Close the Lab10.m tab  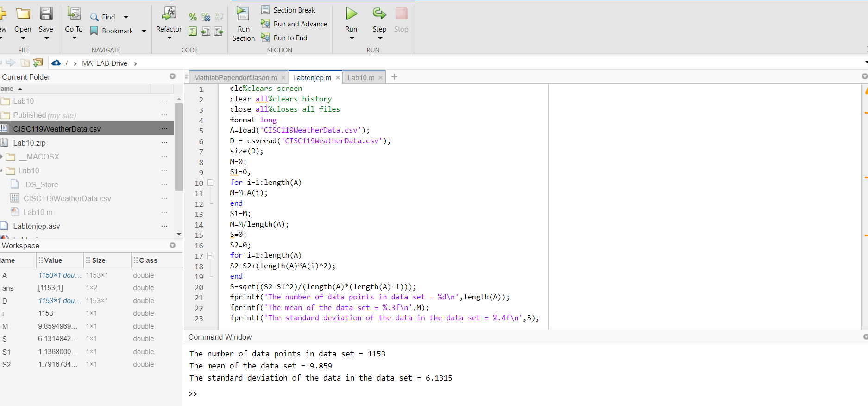pyautogui.click(x=380, y=78)
